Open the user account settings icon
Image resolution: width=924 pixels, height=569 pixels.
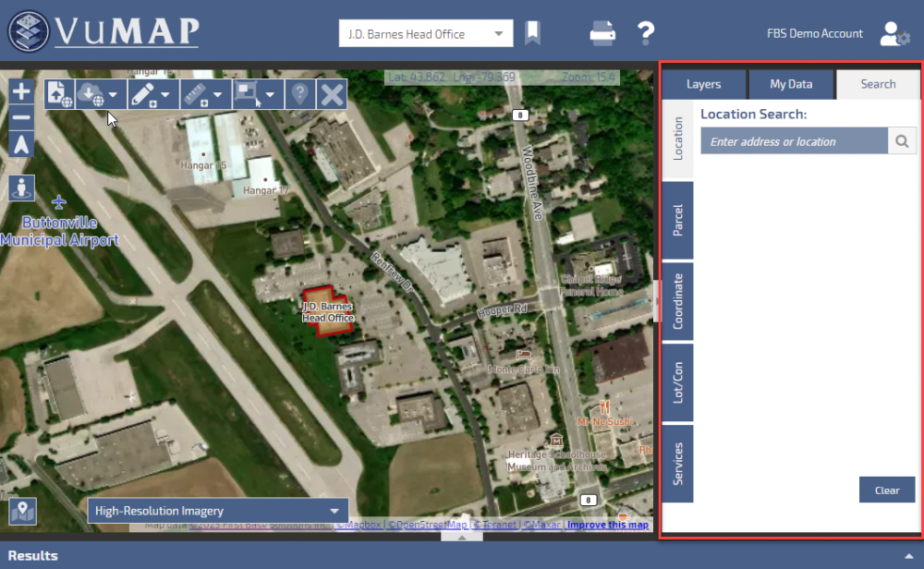(894, 34)
